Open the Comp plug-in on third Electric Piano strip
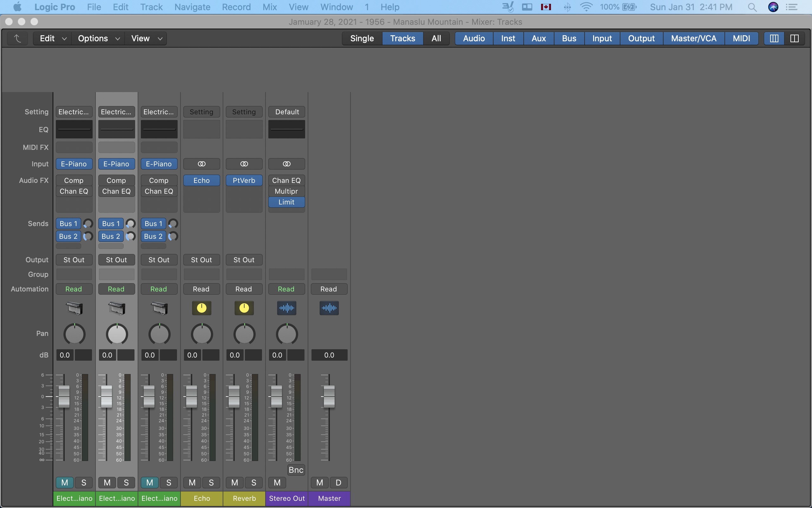812x508 pixels. pyautogui.click(x=159, y=180)
